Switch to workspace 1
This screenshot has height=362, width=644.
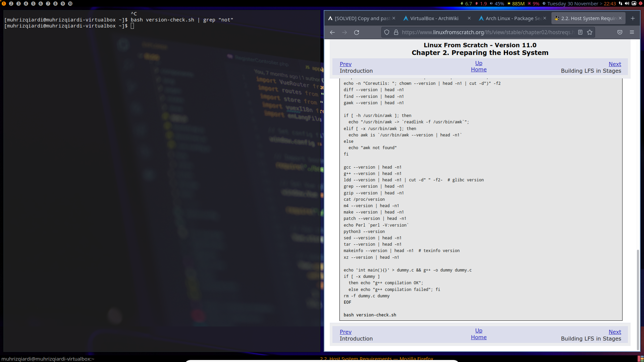click(4, 4)
